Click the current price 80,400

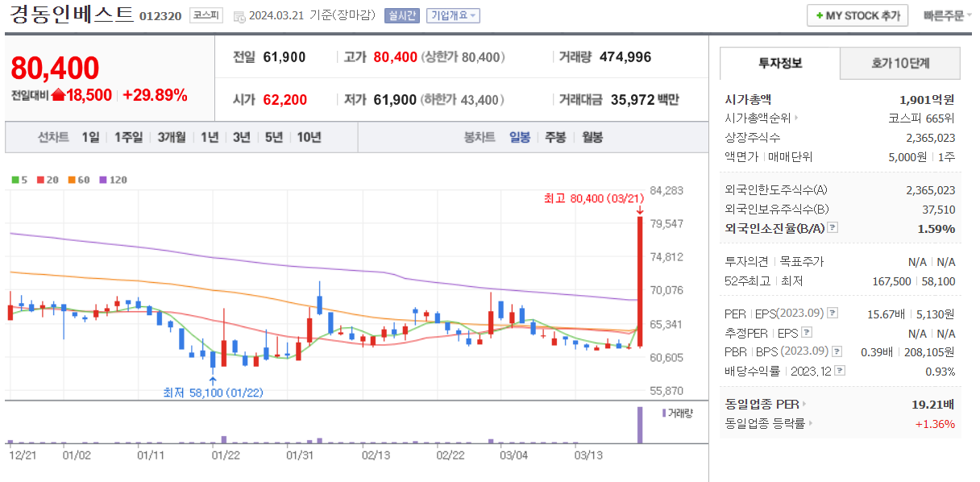pos(56,69)
